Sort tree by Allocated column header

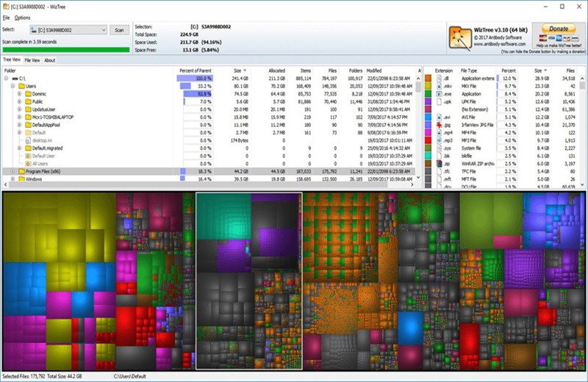[269, 71]
